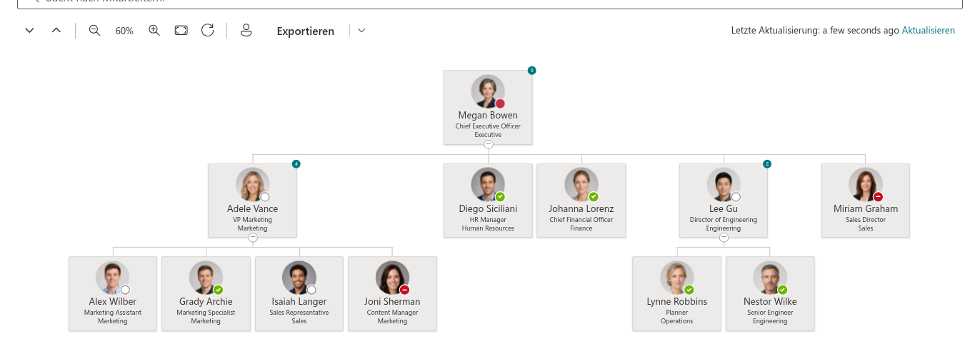
Task: Click Grady Archie's available status icon
Action: tap(219, 290)
